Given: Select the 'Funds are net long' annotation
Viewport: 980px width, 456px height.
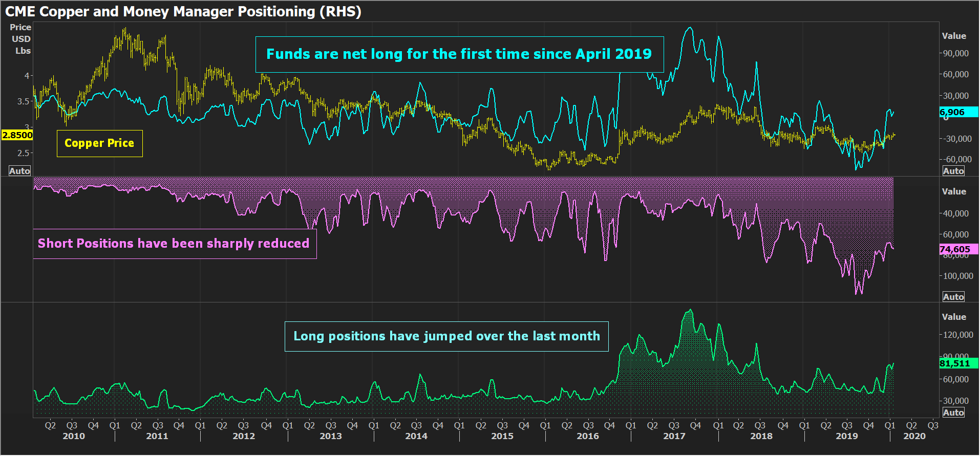Looking at the screenshot, I should 459,54.
